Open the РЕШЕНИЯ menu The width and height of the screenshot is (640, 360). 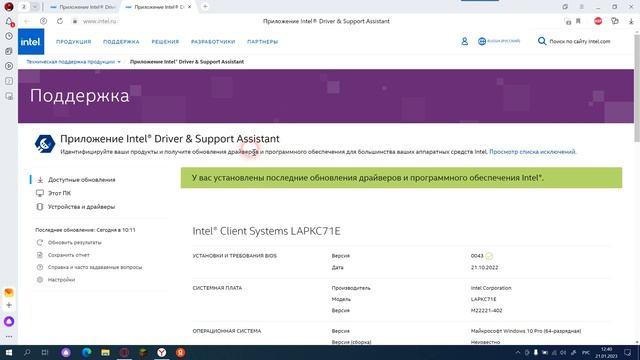[x=165, y=42]
